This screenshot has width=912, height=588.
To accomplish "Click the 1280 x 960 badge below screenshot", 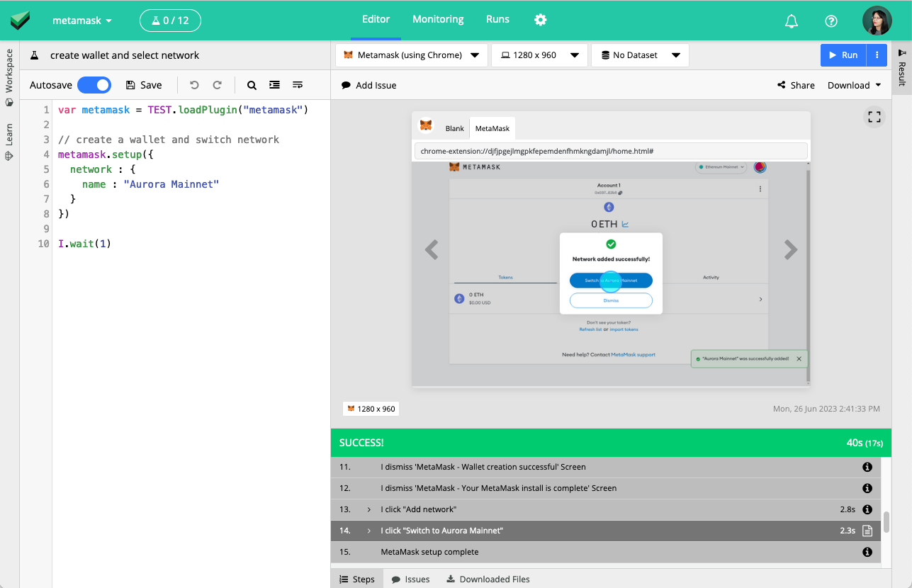I will pos(371,409).
